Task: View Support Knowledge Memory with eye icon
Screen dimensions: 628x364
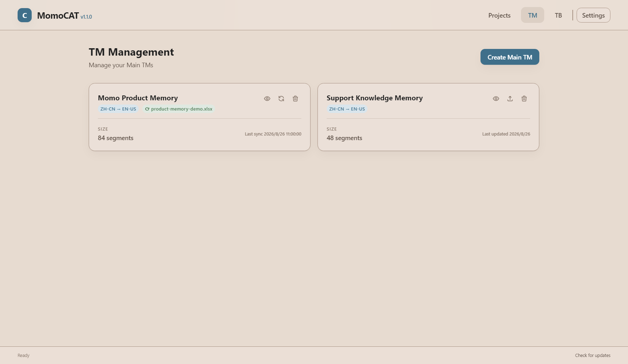Action: (x=496, y=99)
